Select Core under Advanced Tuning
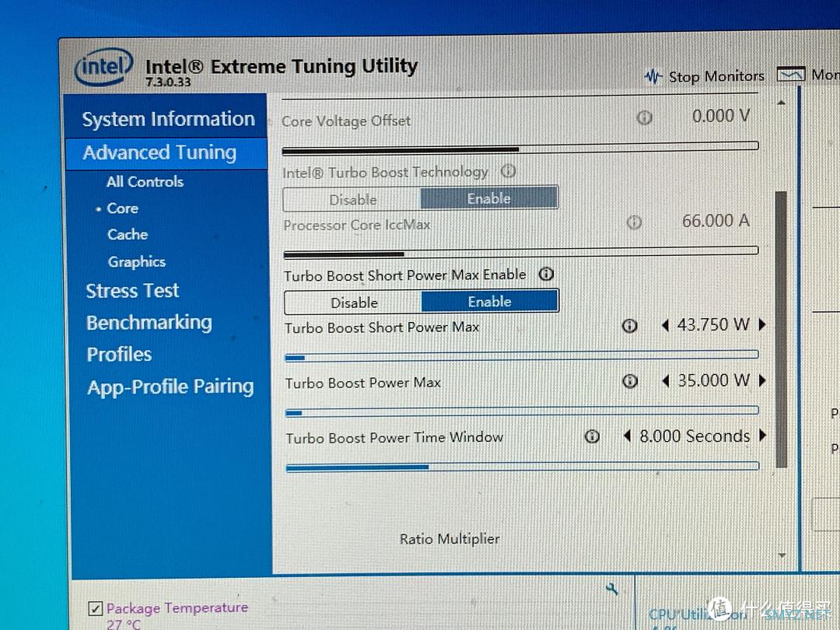Screen dimensions: 840x630 tap(123, 208)
